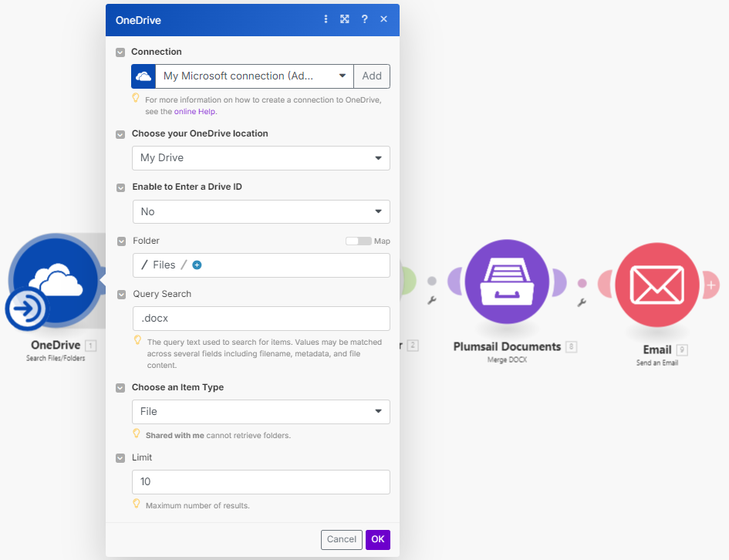The height and width of the screenshot is (560, 729).
Task: Click the Folder path input field
Action: click(262, 265)
